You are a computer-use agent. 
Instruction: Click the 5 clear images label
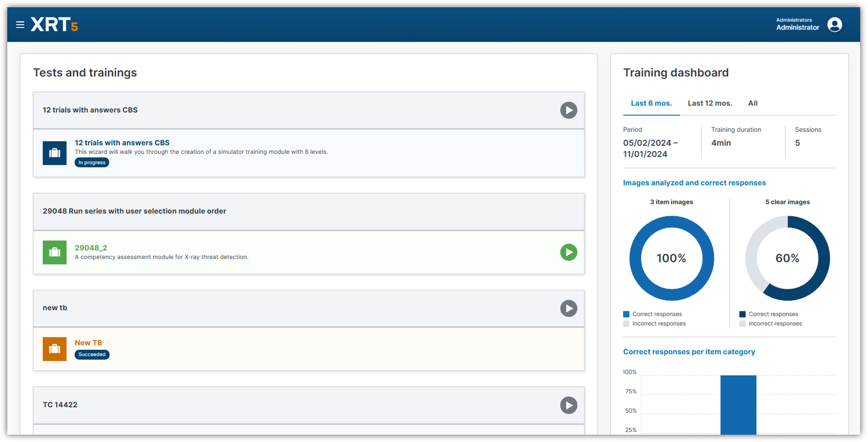coord(788,202)
